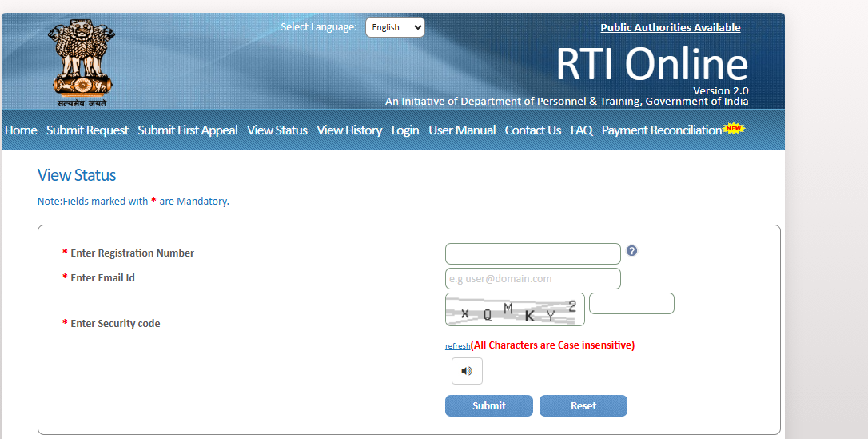Open the User Manual menu item

tap(462, 130)
